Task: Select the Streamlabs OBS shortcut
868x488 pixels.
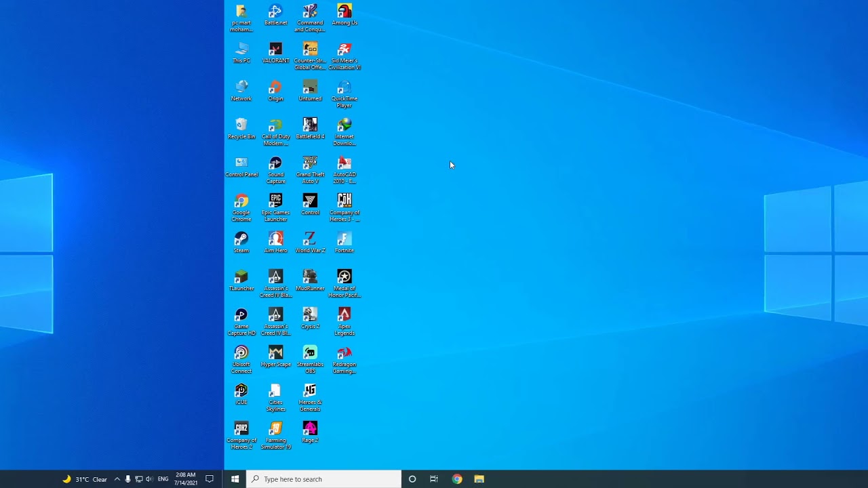Action: pyautogui.click(x=310, y=360)
